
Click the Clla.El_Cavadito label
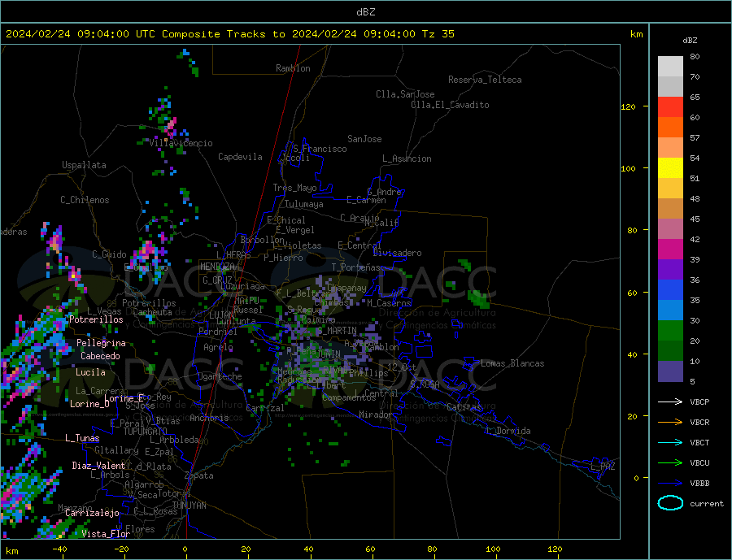pos(450,105)
